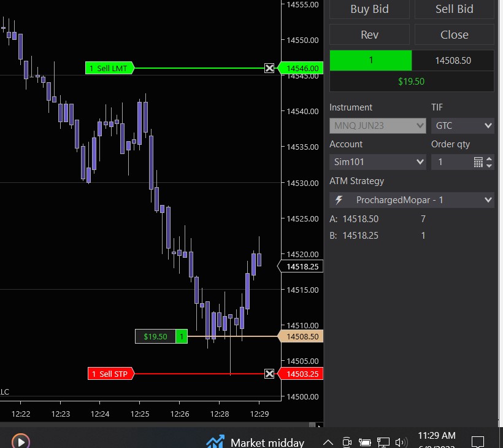Click the chart position $19.50 label
503x448 pixels.
[155, 336]
